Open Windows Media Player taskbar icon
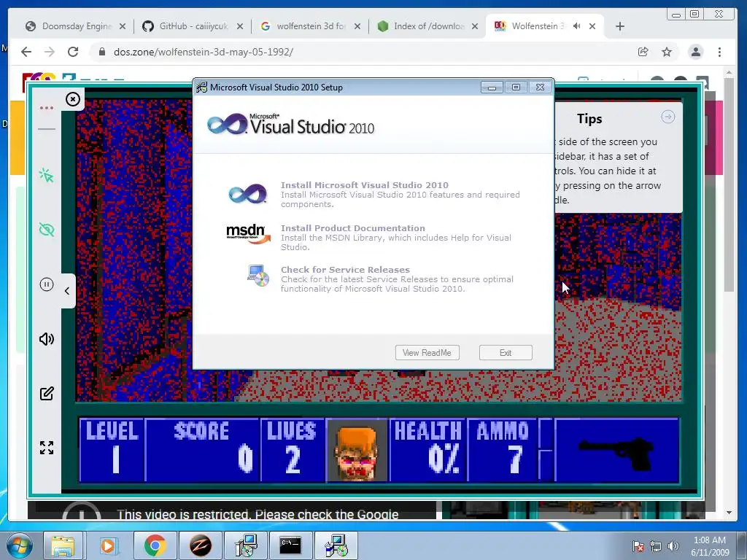The width and height of the screenshot is (747, 560). [108, 545]
